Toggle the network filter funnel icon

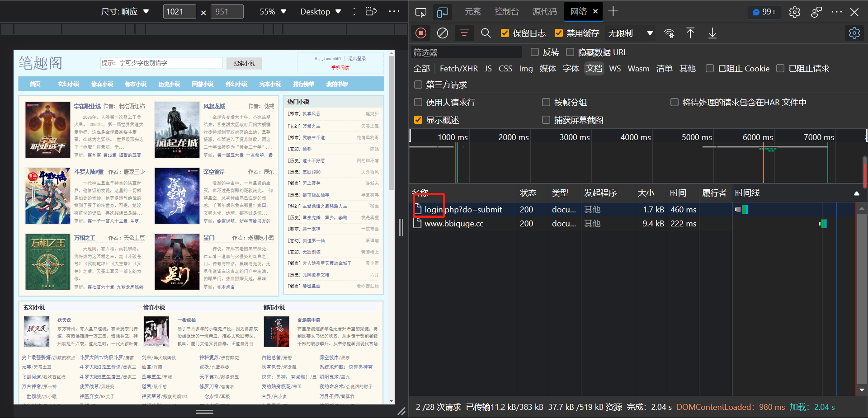(464, 33)
